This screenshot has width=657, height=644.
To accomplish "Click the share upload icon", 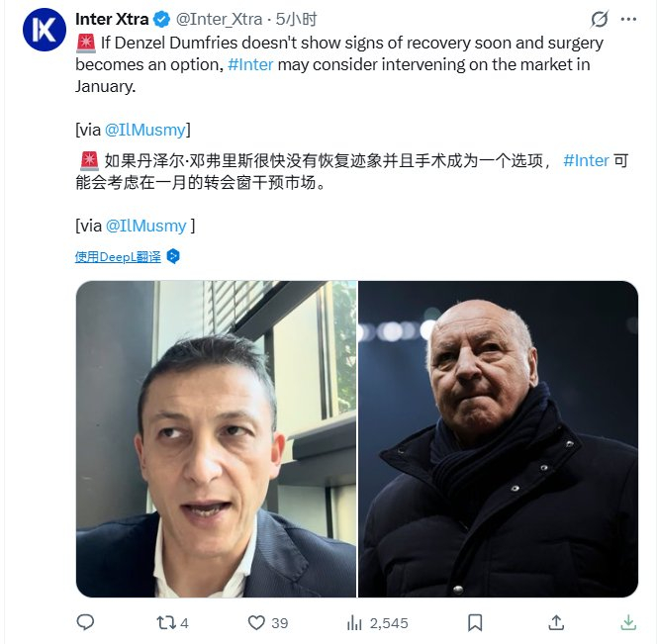I will [x=556, y=622].
